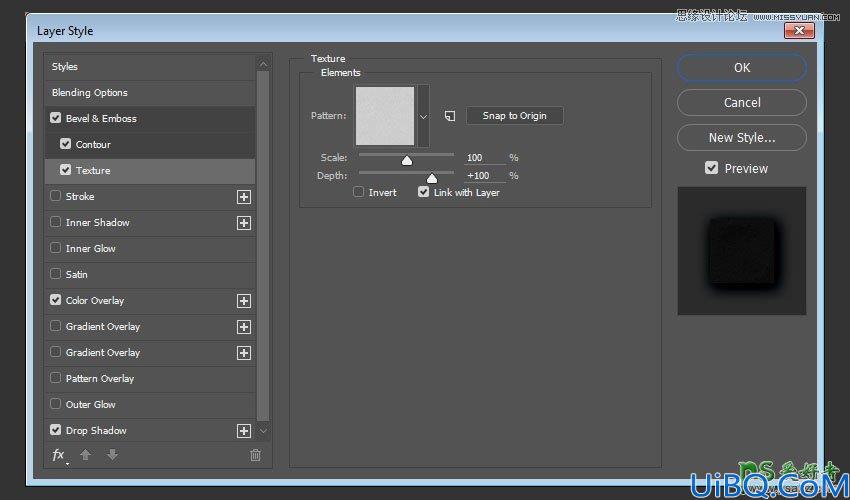Click the Depth value input field
This screenshot has height=500, width=850.
485,176
